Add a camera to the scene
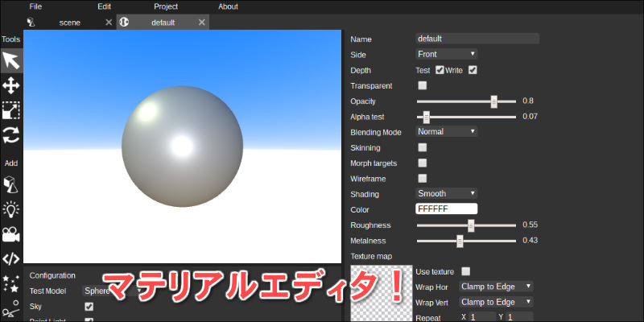Image resolution: width=644 pixels, height=322 pixels. 11,234
